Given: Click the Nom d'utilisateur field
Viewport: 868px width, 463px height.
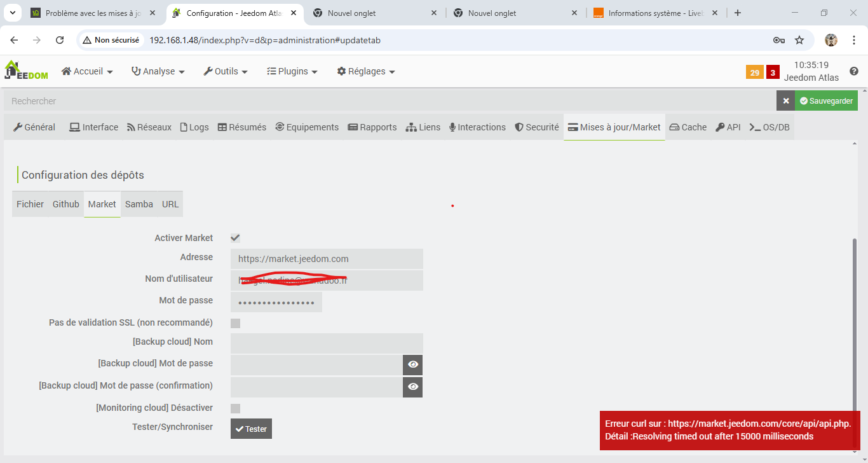Looking at the screenshot, I should pos(327,280).
